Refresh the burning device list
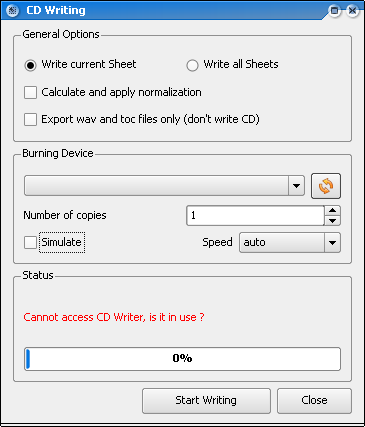This screenshot has width=365, height=427. [326, 186]
